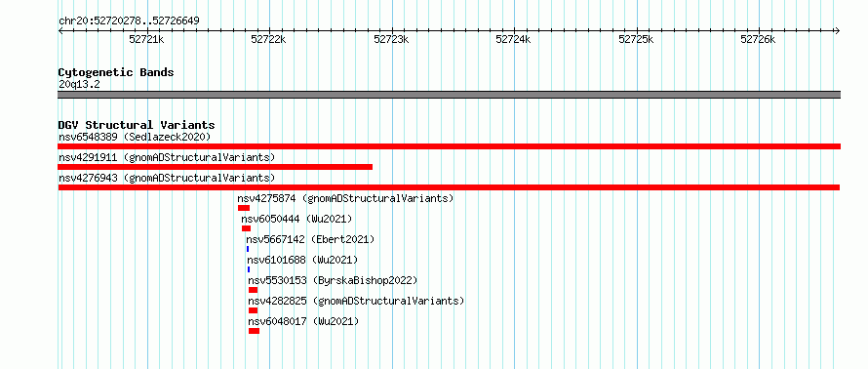Select the small red bar for nsv6050444
The height and width of the screenshot is (369, 868).
click(247, 228)
